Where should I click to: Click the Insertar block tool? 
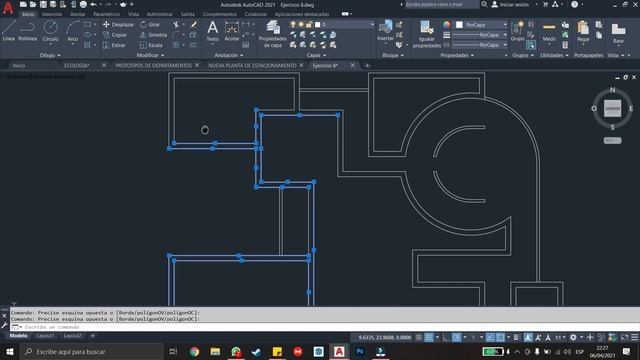(x=385, y=31)
